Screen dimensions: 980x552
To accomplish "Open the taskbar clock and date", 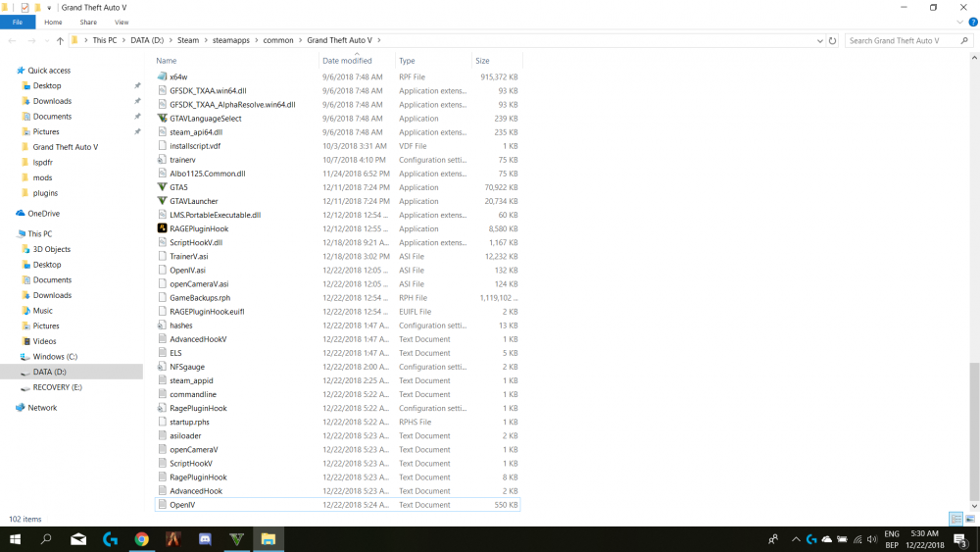I will point(925,539).
